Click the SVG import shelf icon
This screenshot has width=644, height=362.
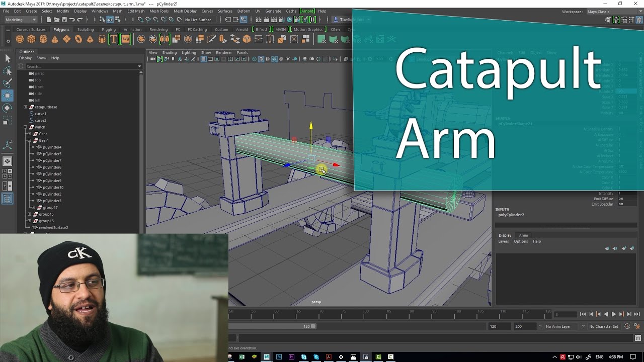(125, 39)
